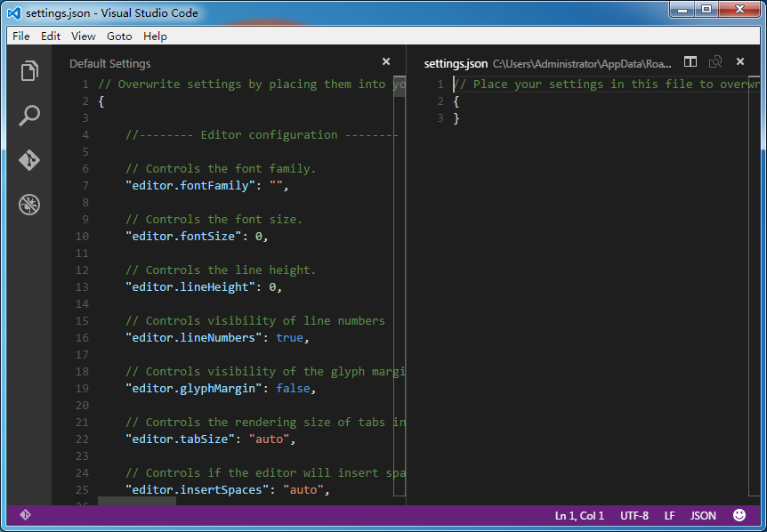Open the Explorer view in the sidebar

coord(29,71)
